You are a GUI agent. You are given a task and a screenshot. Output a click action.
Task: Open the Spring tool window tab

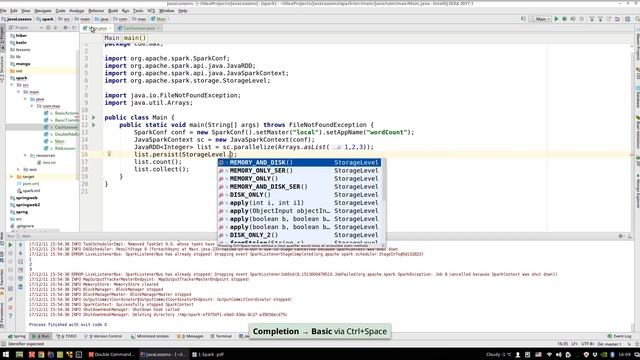[17, 336]
